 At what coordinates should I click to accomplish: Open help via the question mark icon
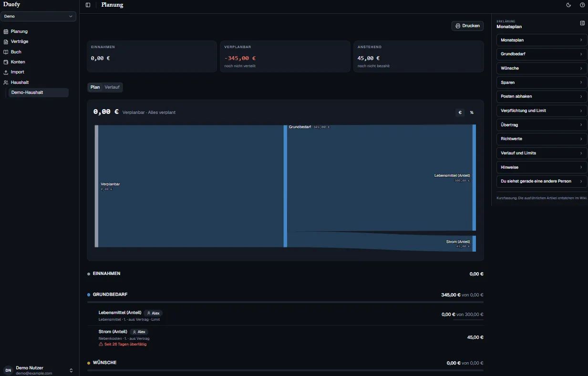click(582, 5)
